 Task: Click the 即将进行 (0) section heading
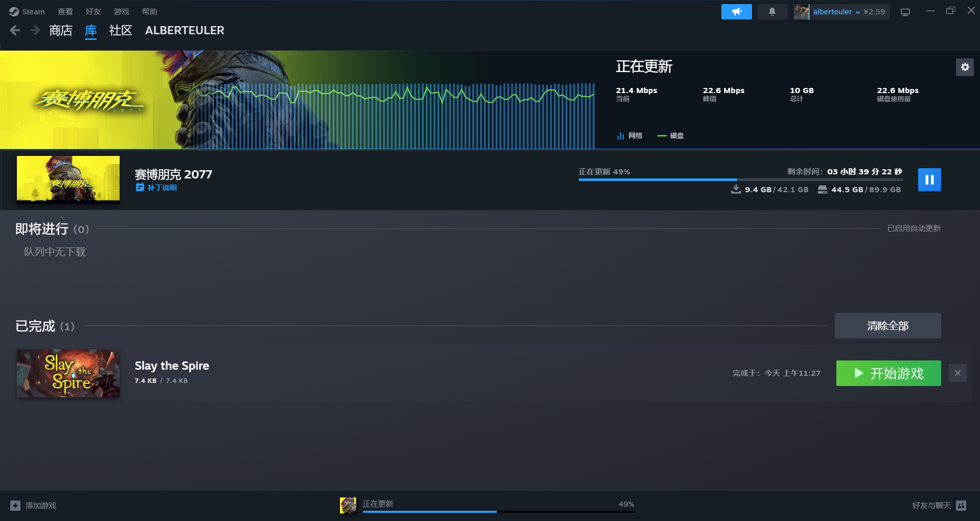52,229
